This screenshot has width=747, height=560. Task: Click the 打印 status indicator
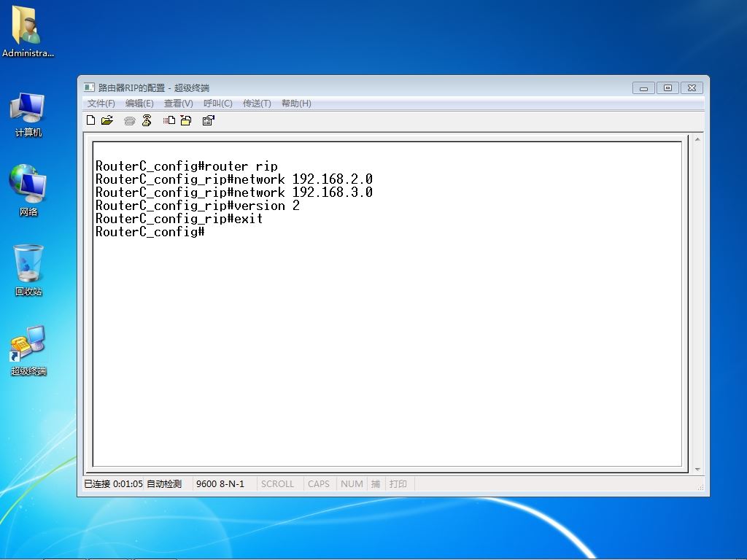pyautogui.click(x=398, y=484)
